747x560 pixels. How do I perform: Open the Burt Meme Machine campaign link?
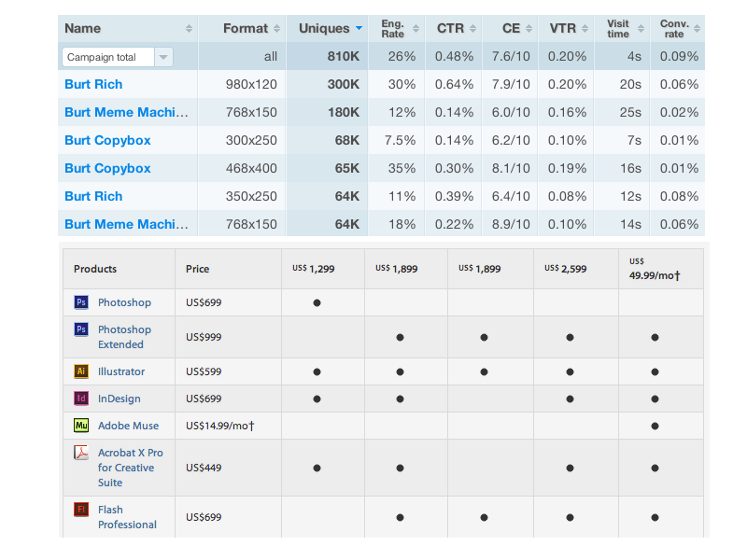click(125, 112)
